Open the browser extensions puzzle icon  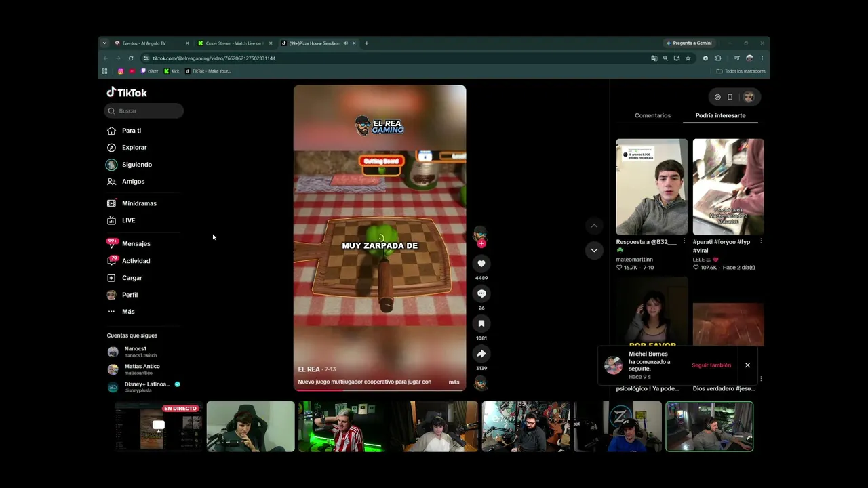(x=718, y=58)
